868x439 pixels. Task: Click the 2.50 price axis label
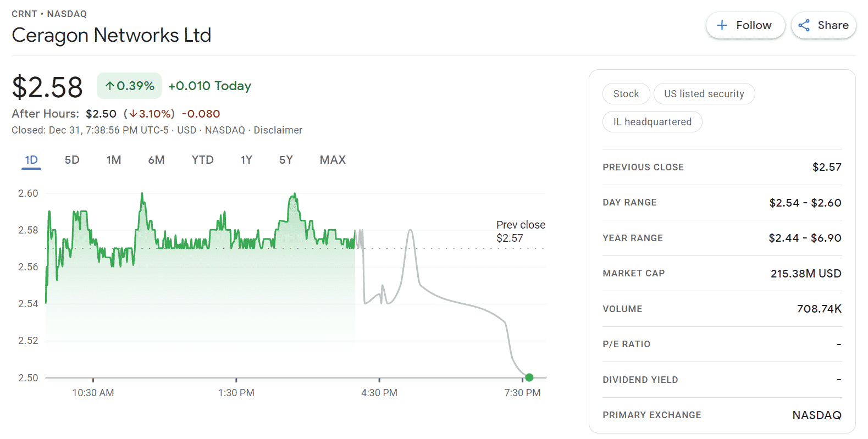pyautogui.click(x=28, y=378)
